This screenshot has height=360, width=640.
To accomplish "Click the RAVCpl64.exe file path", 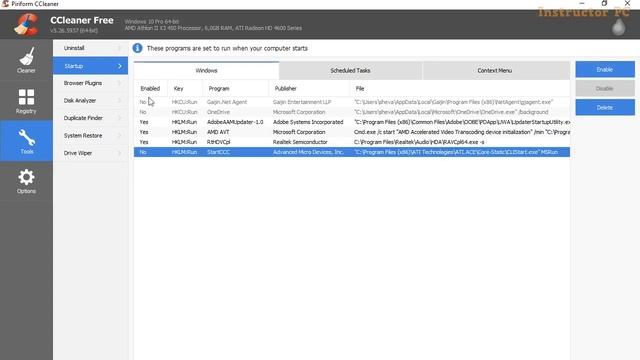I will point(419,142).
